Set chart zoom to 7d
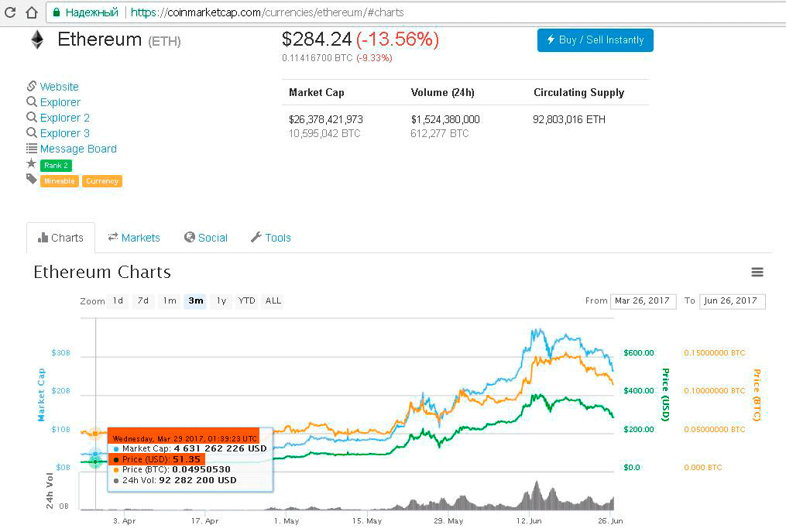Screen dimensions: 786x532 coord(143,301)
